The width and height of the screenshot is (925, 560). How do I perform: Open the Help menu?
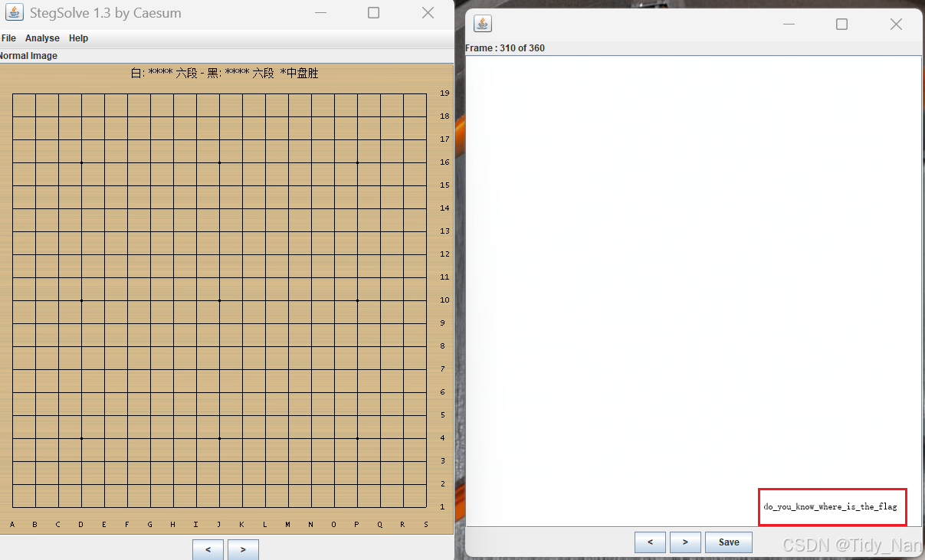78,38
